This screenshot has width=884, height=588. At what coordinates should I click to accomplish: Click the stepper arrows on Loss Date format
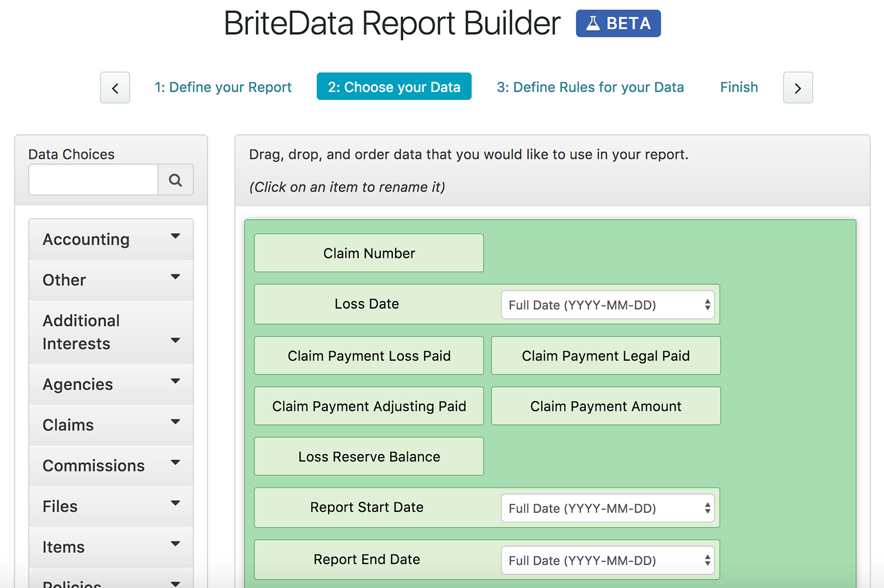coord(708,304)
